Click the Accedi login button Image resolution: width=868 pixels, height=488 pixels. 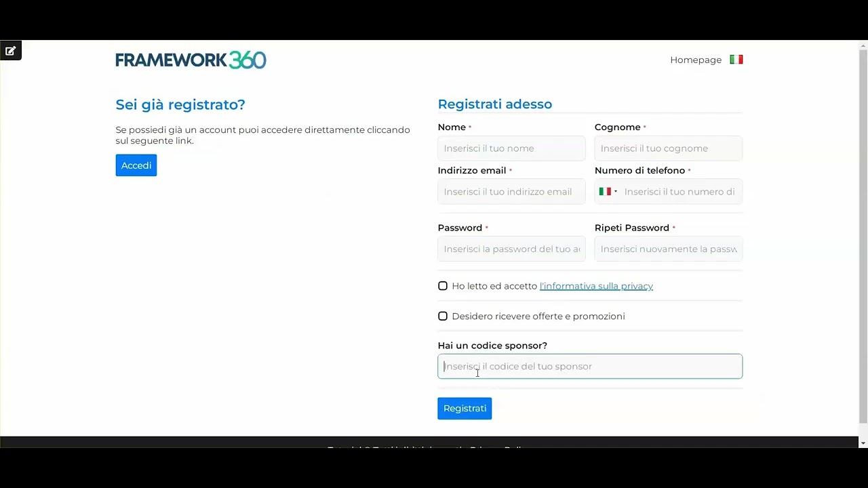(x=136, y=165)
